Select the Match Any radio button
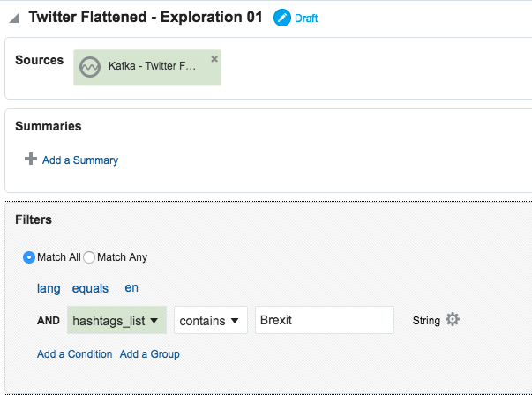 (89, 257)
